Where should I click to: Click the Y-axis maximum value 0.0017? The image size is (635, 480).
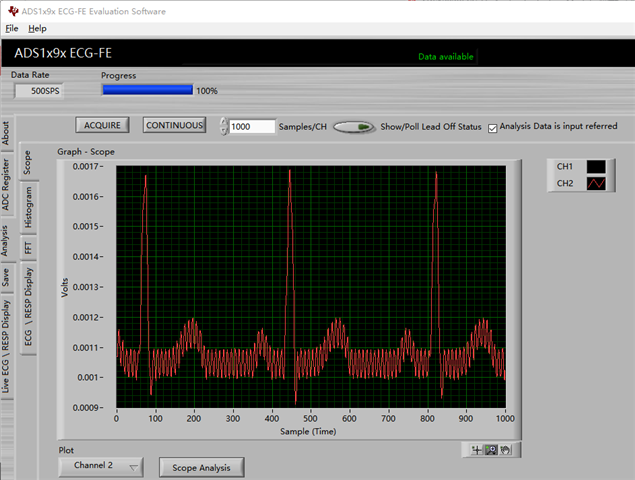[x=85, y=166]
